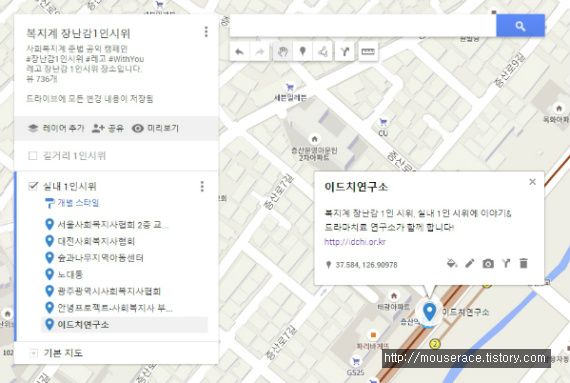Select 대전사회복지사협회 list item
Viewport: 570px width, 383px height.
tap(96, 241)
